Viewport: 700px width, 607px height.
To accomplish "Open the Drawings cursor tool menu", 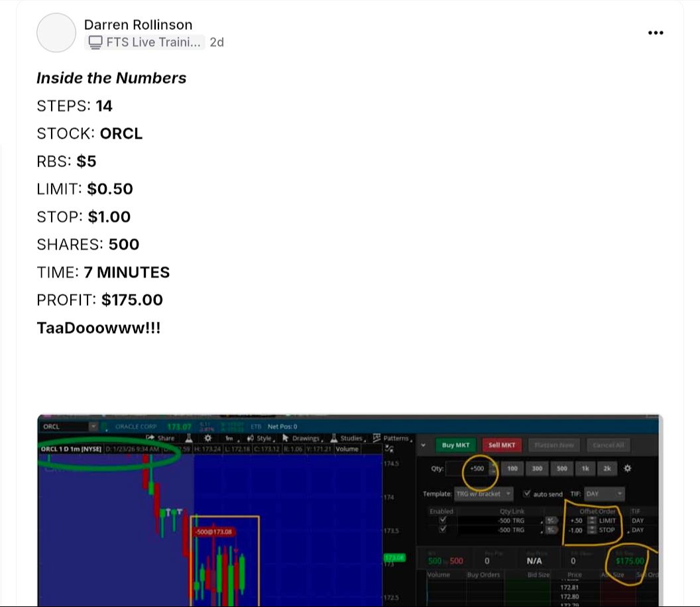I will point(302,438).
